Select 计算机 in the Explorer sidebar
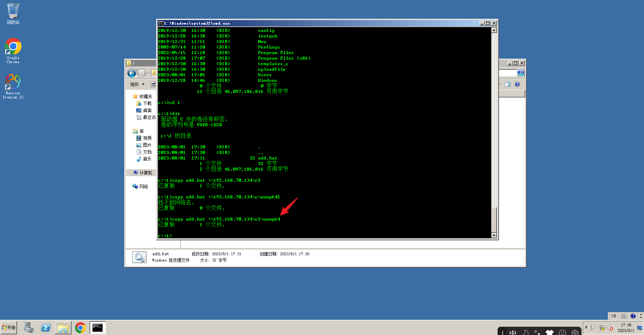The height and width of the screenshot is (335, 644). pyautogui.click(x=145, y=172)
